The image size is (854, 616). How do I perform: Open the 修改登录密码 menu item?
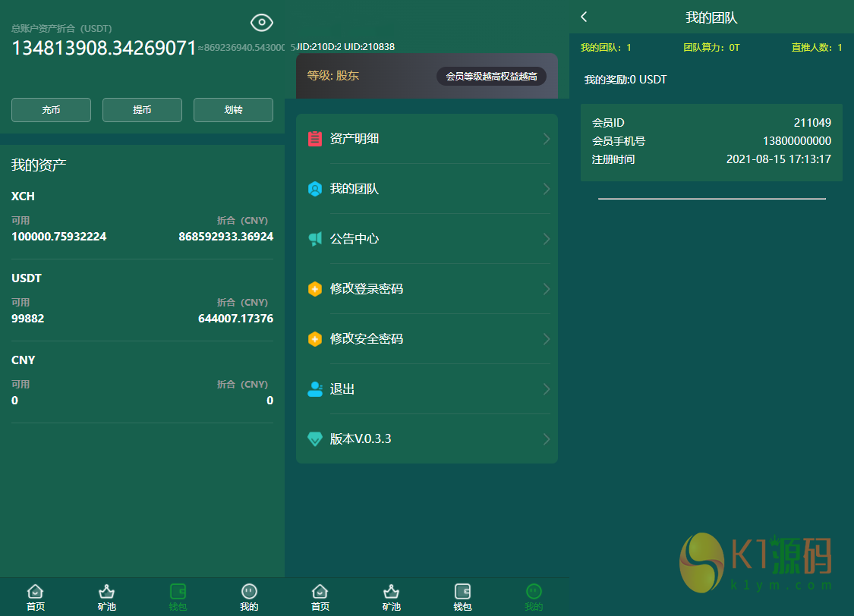point(367,289)
